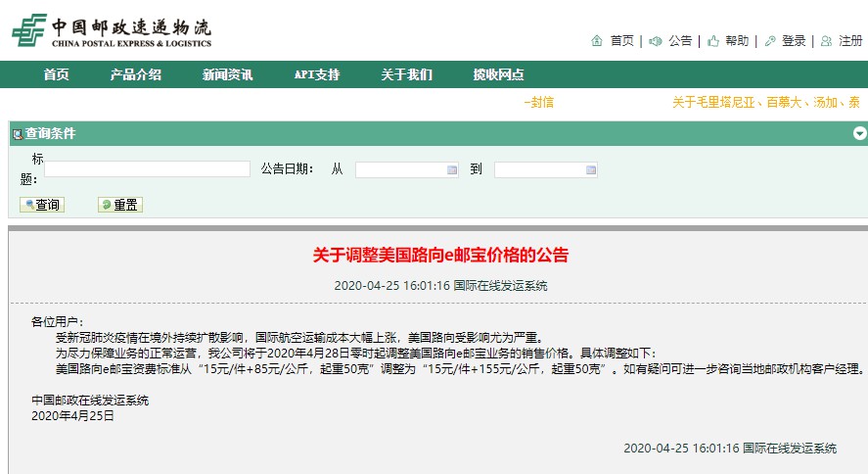Image resolution: width=868 pixels, height=474 pixels.
Task: Click the 查询条件 panel header icon
Action: coord(18,134)
